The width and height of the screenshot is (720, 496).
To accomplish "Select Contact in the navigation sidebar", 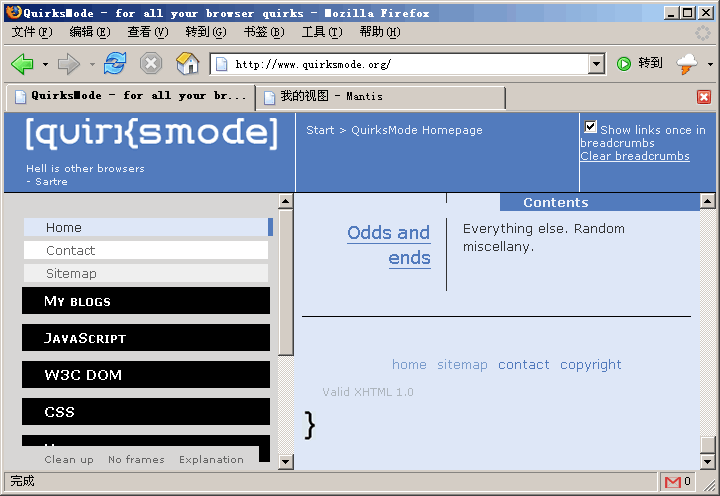I will [x=146, y=250].
